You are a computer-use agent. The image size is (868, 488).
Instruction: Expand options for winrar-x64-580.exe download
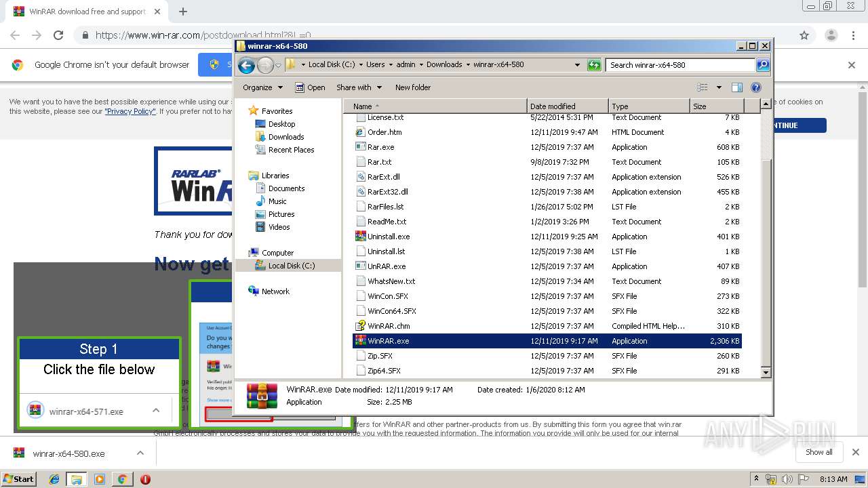point(140,453)
